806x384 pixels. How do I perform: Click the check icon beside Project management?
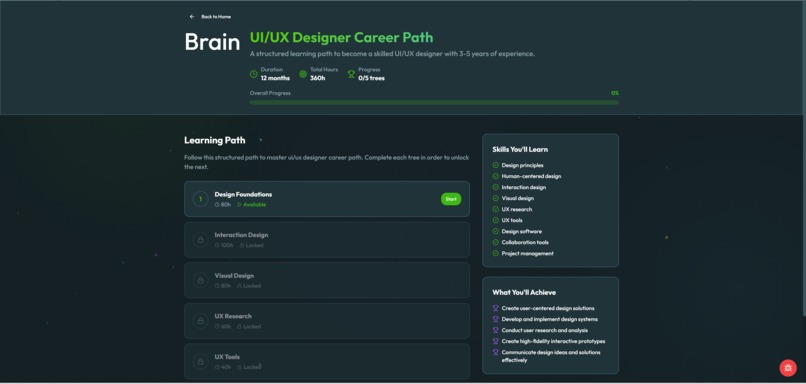pos(496,253)
